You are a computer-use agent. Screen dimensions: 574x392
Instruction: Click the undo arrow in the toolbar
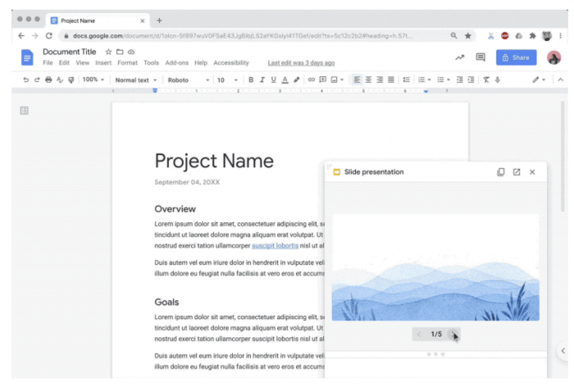pos(26,80)
